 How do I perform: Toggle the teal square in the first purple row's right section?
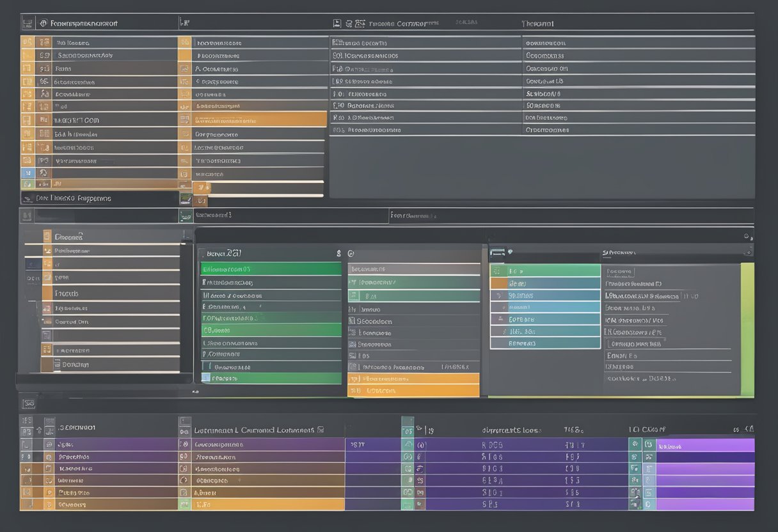(633, 444)
